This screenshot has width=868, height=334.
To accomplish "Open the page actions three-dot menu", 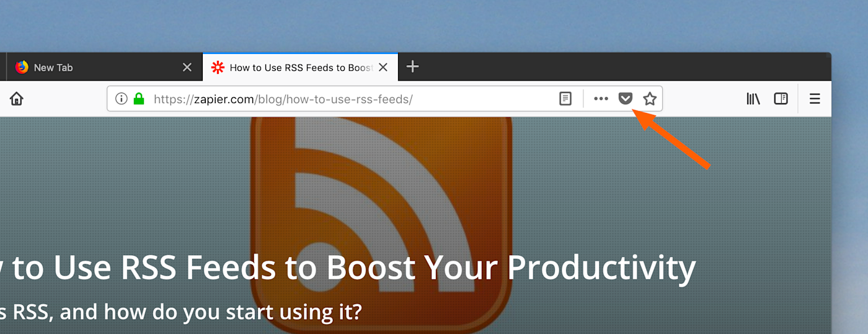I will [x=601, y=99].
